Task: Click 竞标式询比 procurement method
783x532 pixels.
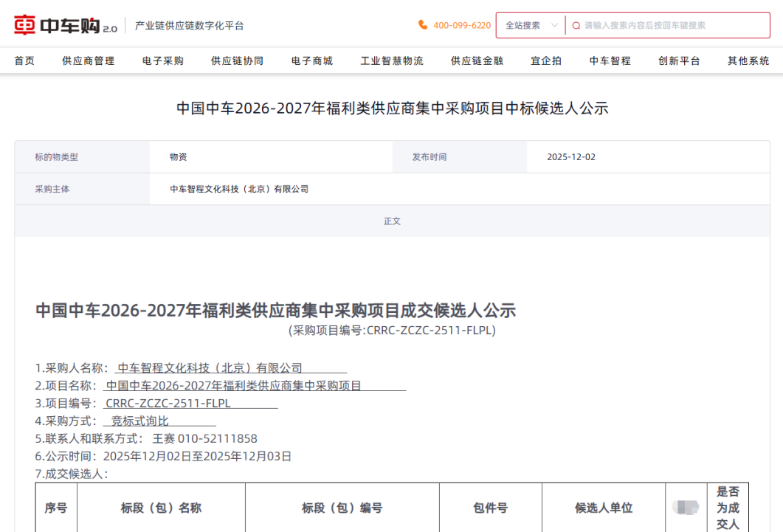Action: pyautogui.click(x=139, y=421)
